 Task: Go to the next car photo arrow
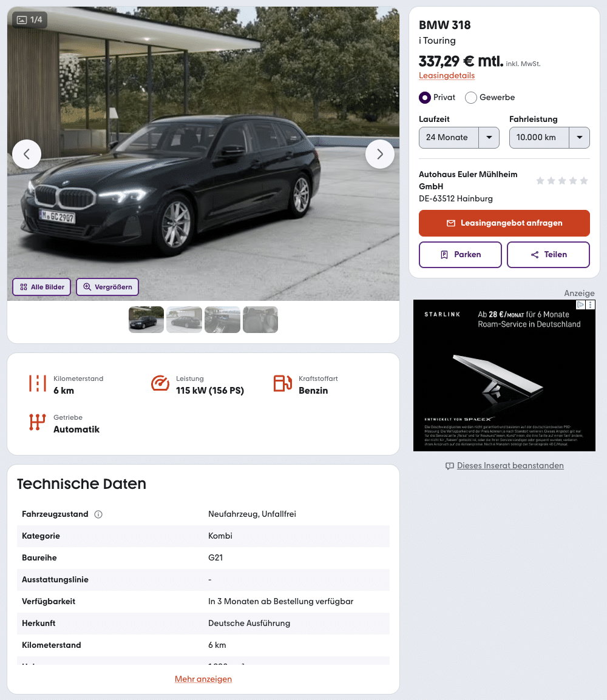pos(379,154)
